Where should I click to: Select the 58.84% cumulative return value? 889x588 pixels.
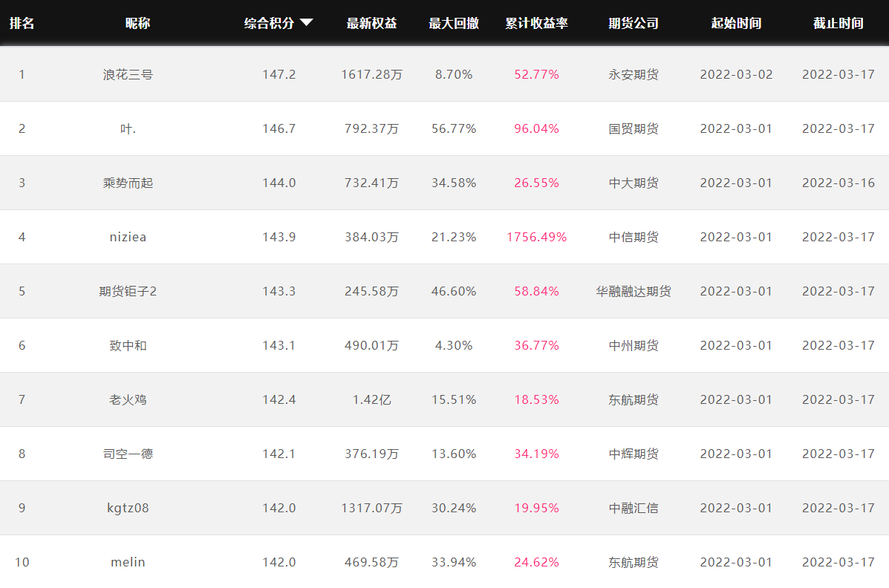click(x=536, y=291)
